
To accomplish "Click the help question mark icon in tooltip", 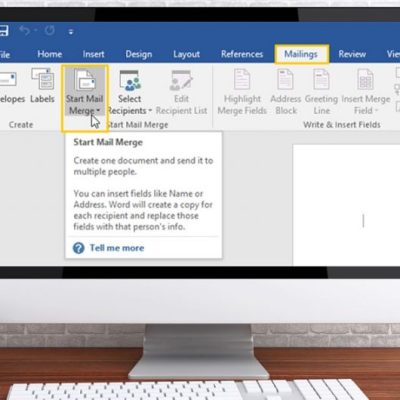I will click(79, 248).
